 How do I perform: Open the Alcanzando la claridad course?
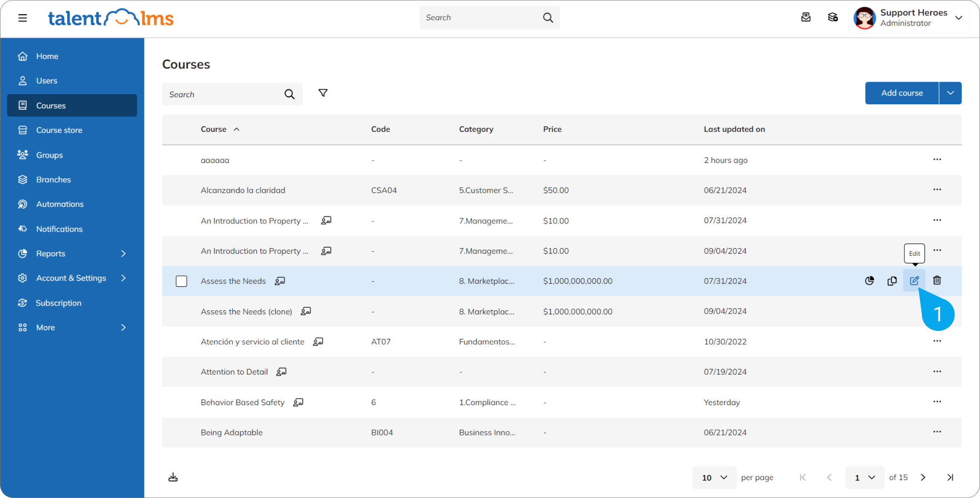243,190
